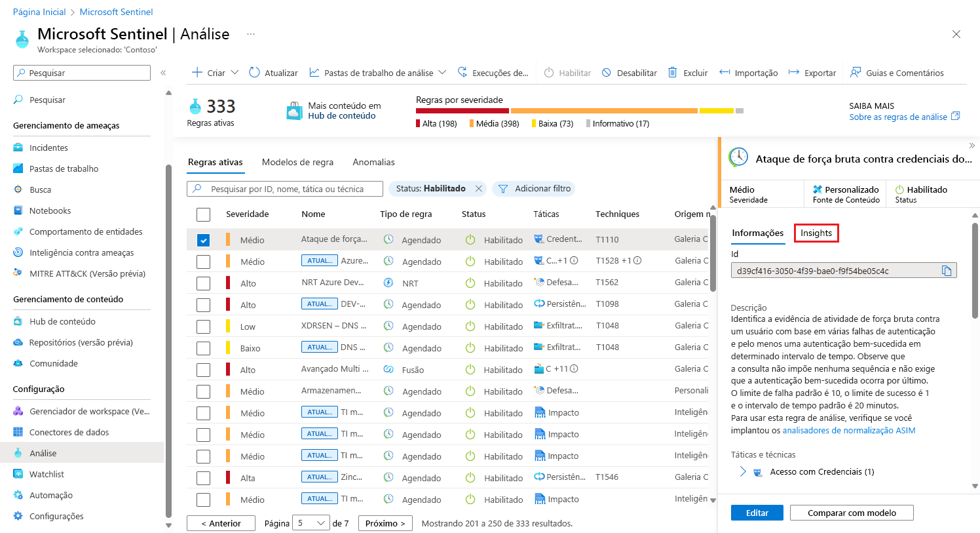
Task: Sort by the Severidade column header
Action: pos(247,214)
